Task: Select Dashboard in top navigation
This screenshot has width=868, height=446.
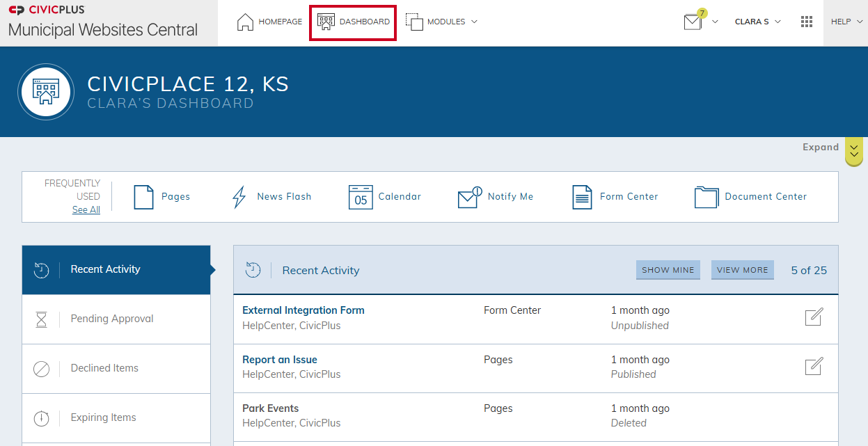Action: [354, 22]
